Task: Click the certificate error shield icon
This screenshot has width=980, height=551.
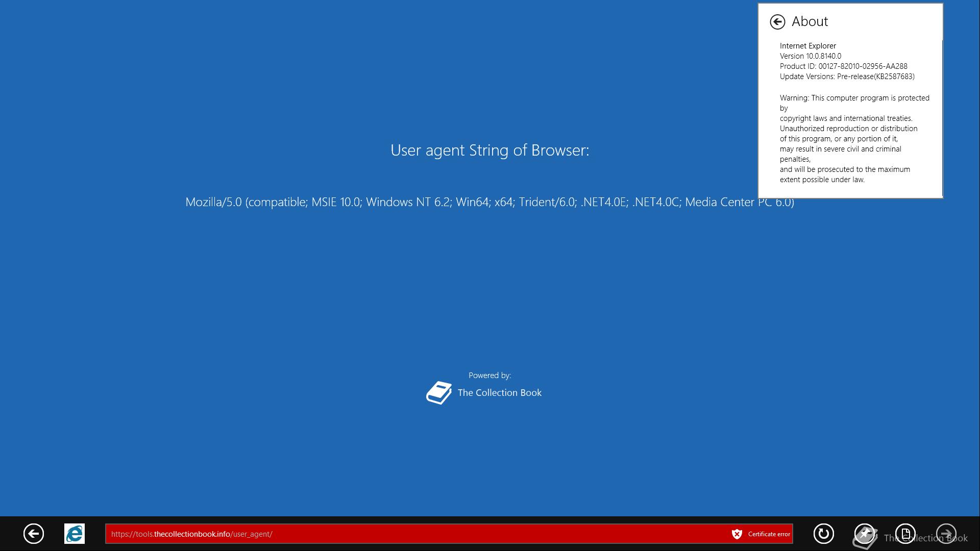Action: 737,534
